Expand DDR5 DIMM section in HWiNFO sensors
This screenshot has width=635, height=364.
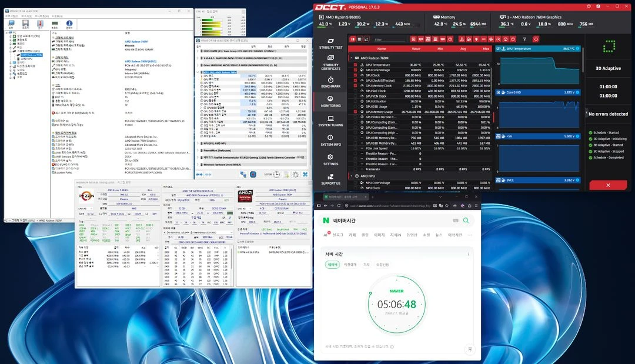(198, 51)
